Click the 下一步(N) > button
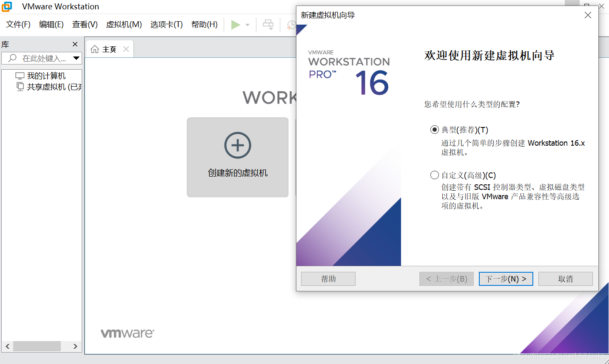 pos(506,279)
